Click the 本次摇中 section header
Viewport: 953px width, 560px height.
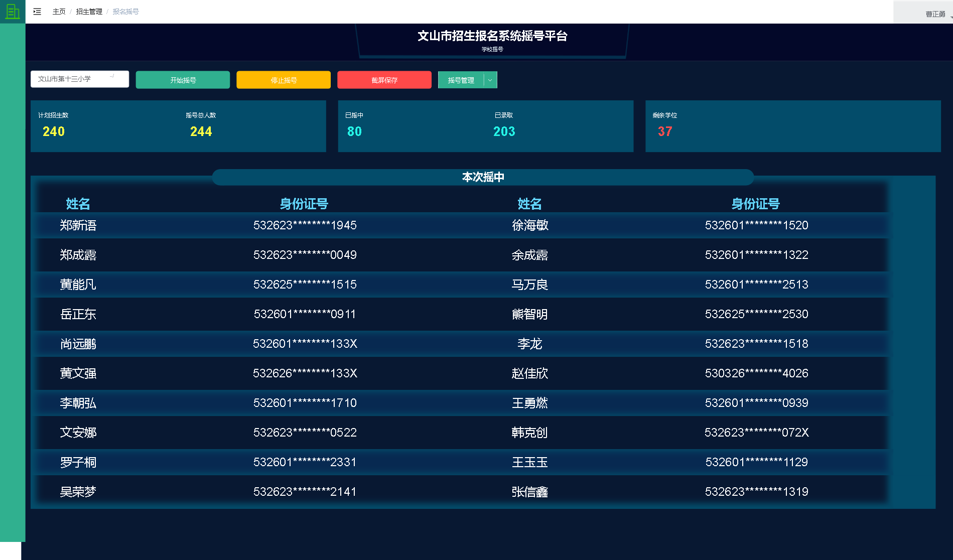(483, 177)
